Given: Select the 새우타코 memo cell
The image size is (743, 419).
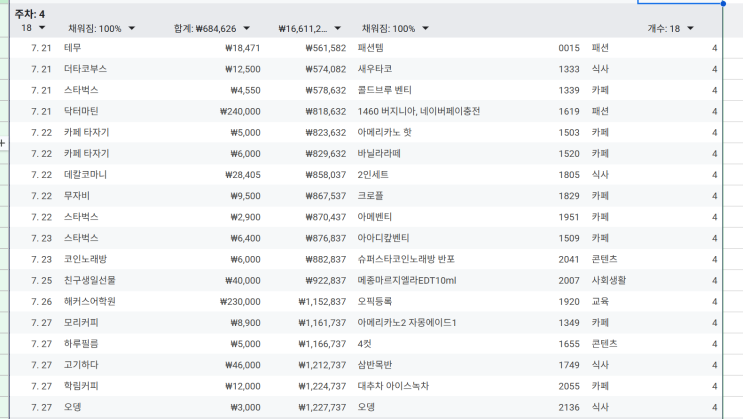Looking at the screenshot, I should (375, 69).
